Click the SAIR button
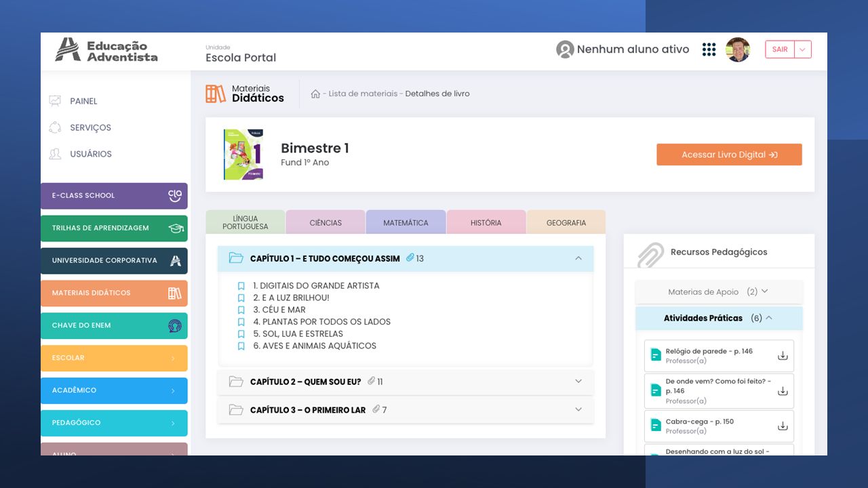This screenshot has height=488, width=868. click(780, 49)
